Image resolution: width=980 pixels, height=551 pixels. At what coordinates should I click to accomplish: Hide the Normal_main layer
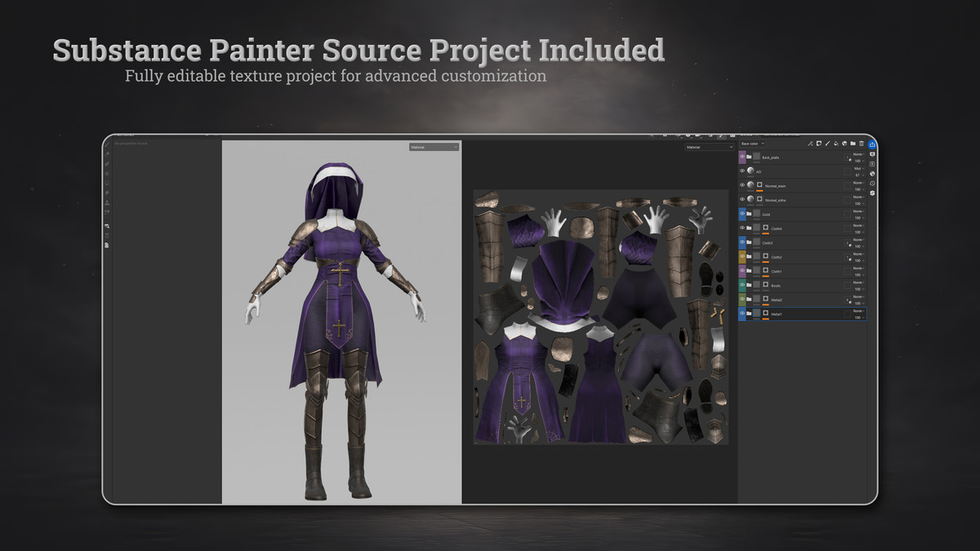click(x=742, y=185)
